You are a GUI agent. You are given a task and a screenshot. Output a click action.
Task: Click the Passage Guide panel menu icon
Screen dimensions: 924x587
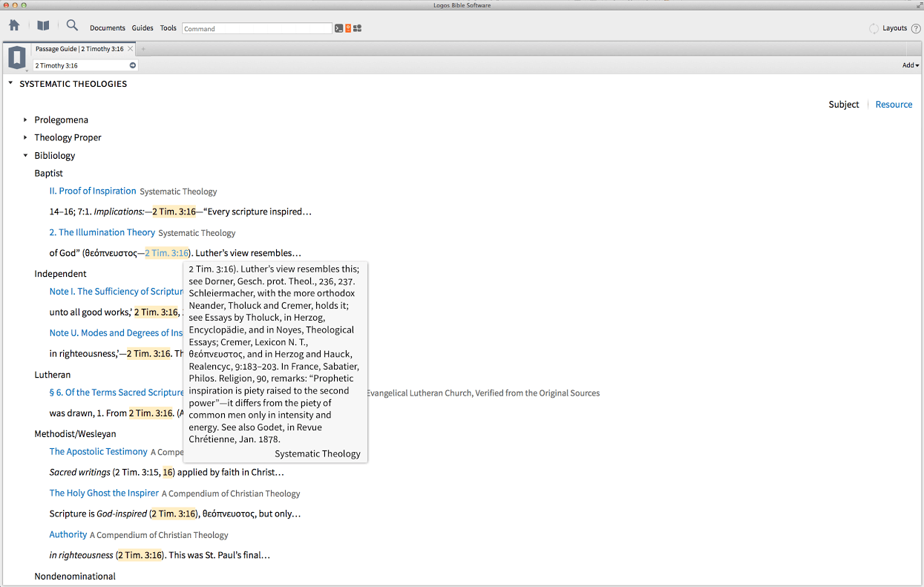coord(17,57)
